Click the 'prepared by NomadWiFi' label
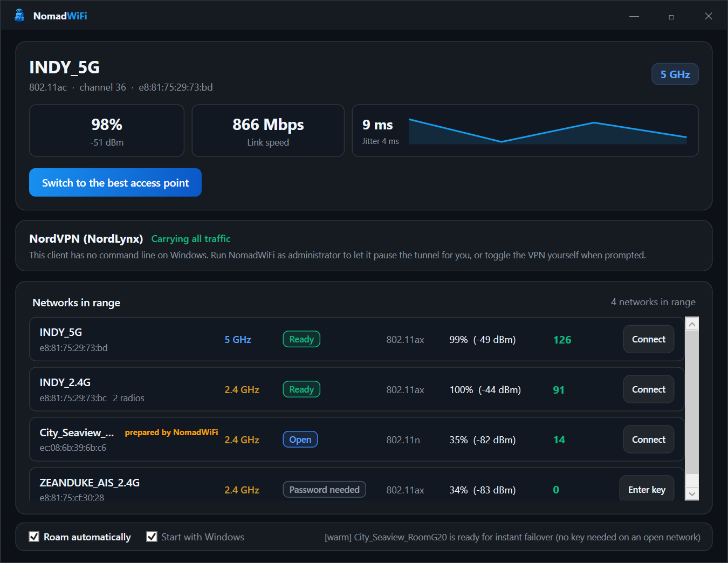728x563 pixels. click(x=171, y=432)
